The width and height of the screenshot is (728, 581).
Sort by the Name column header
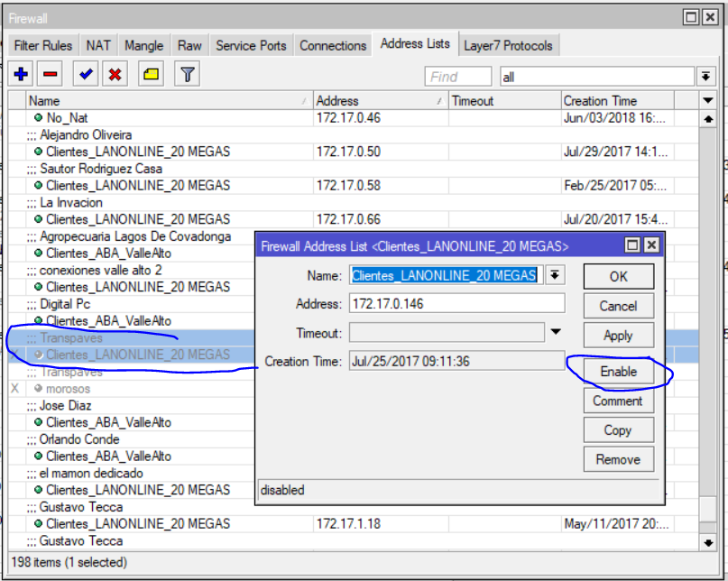click(169, 101)
